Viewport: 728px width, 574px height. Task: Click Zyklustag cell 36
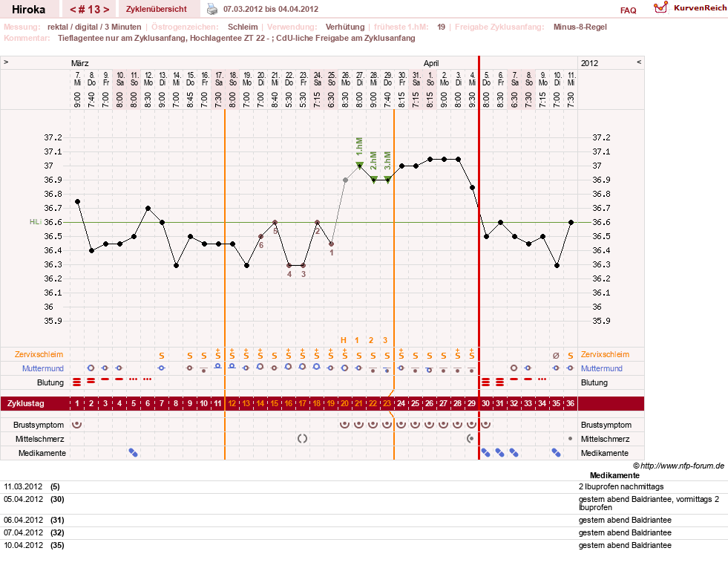[x=570, y=403]
